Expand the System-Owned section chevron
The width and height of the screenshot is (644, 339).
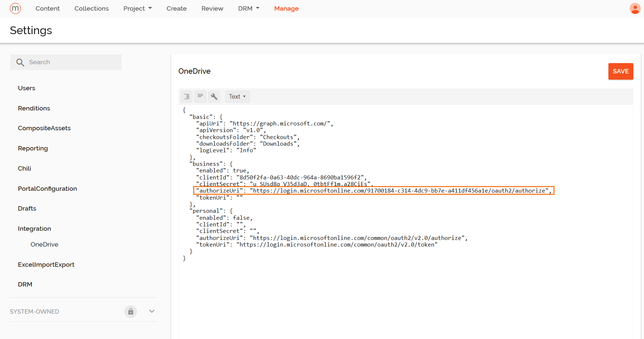(x=152, y=311)
